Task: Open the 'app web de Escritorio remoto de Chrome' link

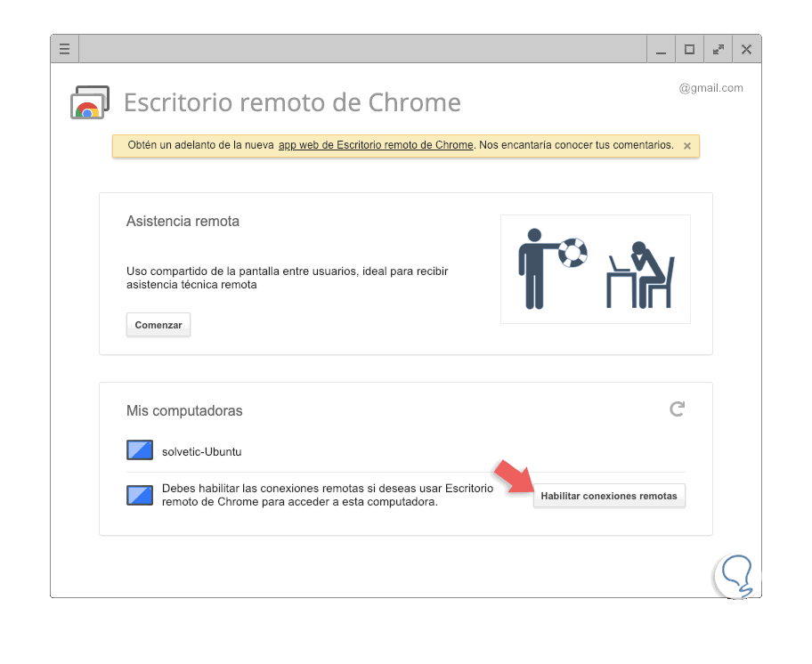Action: pyautogui.click(x=376, y=145)
